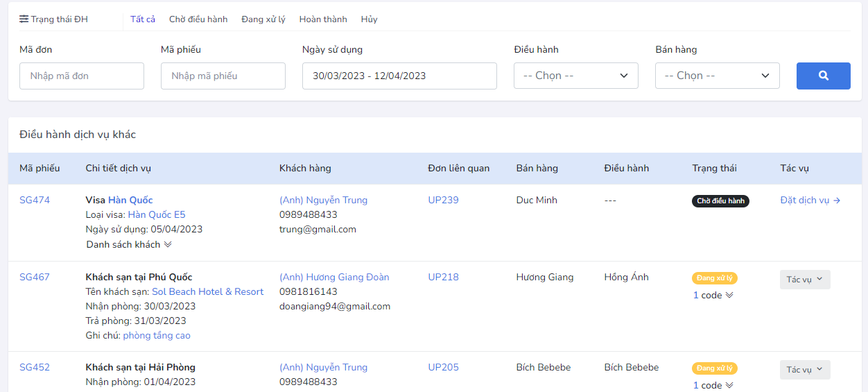
Task: Open ticket SG474 link
Action: coord(35,201)
